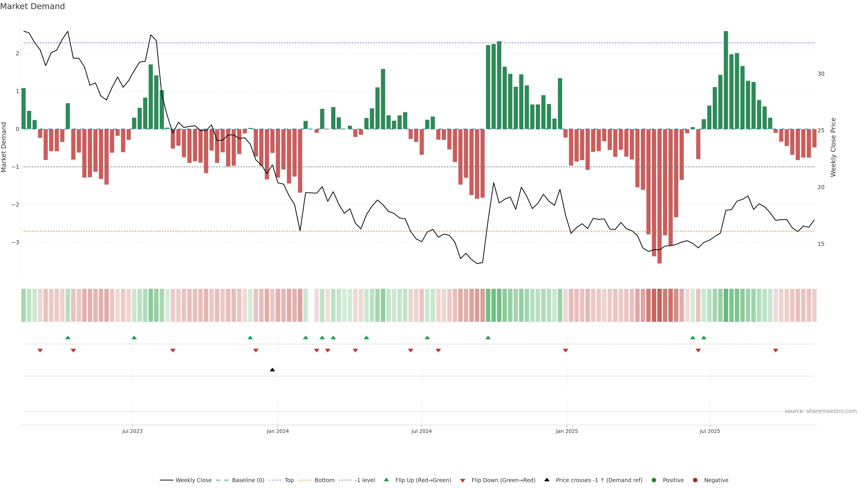Screen dimensions: 868x488
Task: Toggle the Top dotted line legend entry
Action: pos(289,480)
